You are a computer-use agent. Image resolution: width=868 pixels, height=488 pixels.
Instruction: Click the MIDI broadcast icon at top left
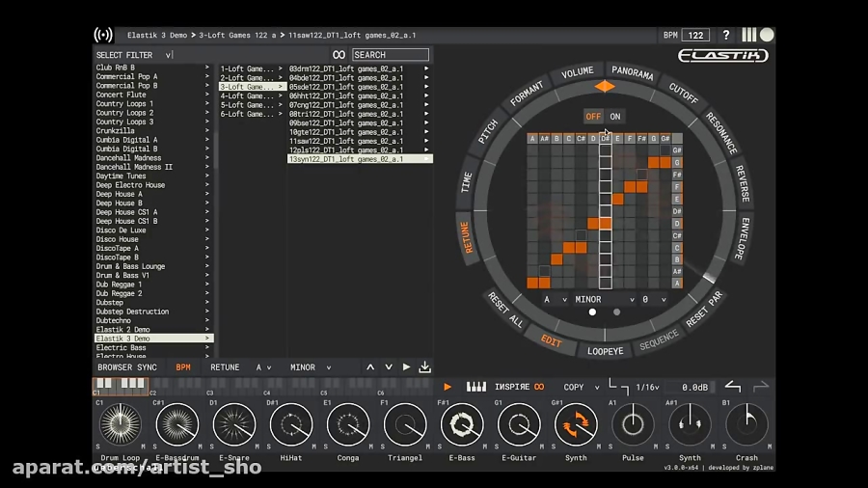(103, 36)
